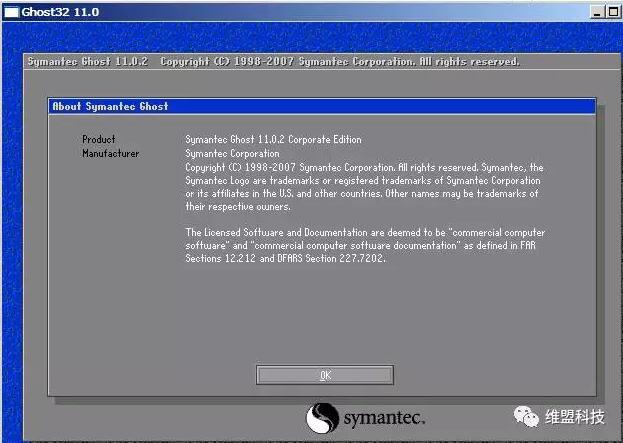Open the Ghost32 window system menu icon

tap(11, 12)
